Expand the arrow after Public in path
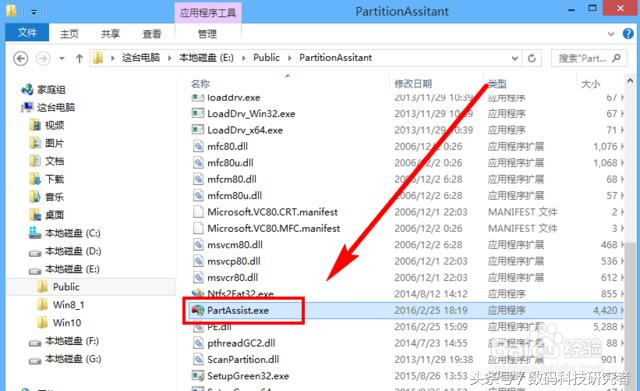This screenshot has height=391, width=640. pyautogui.click(x=289, y=58)
